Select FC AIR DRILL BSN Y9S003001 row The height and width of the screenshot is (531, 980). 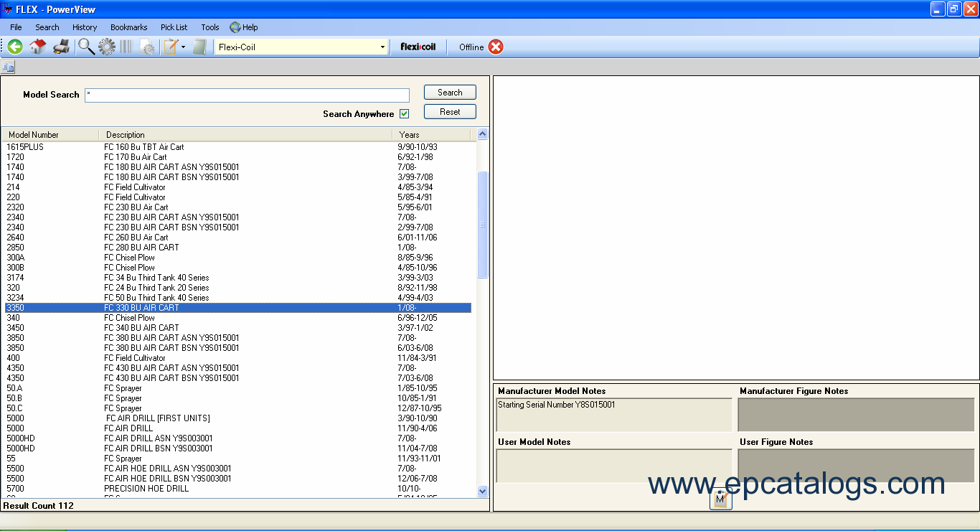click(238, 448)
